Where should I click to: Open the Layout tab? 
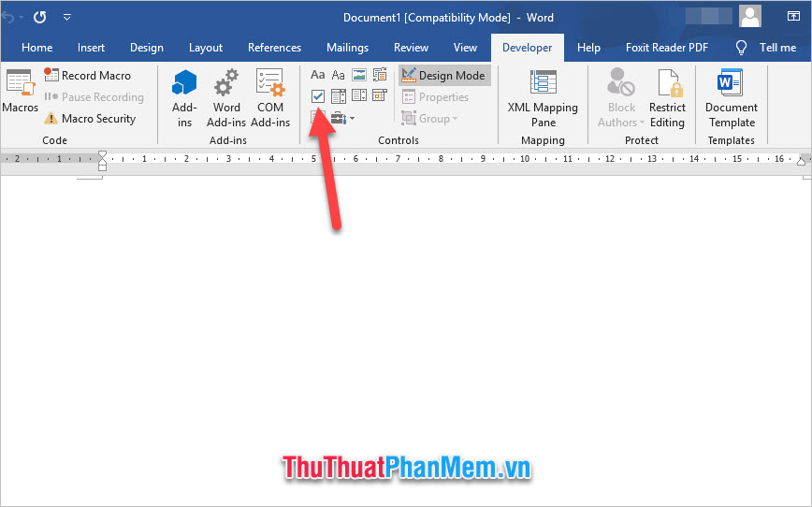206,48
